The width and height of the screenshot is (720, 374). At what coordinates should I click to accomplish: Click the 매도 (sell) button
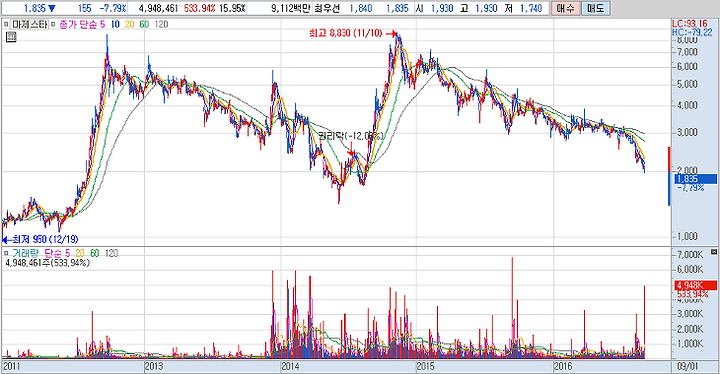point(596,8)
